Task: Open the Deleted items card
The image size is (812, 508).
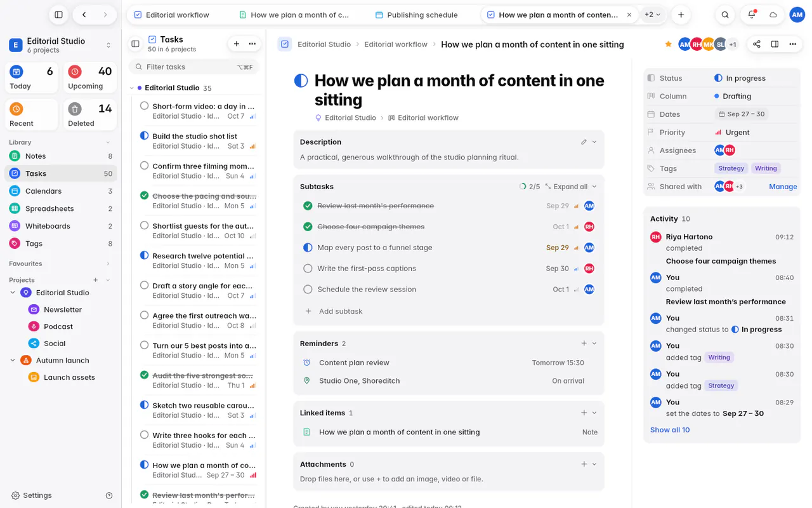Action: pos(89,115)
